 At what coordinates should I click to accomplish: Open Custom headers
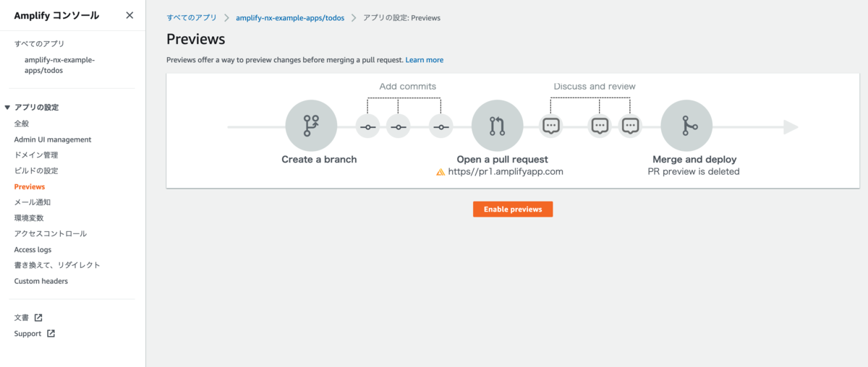click(x=41, y=281)
